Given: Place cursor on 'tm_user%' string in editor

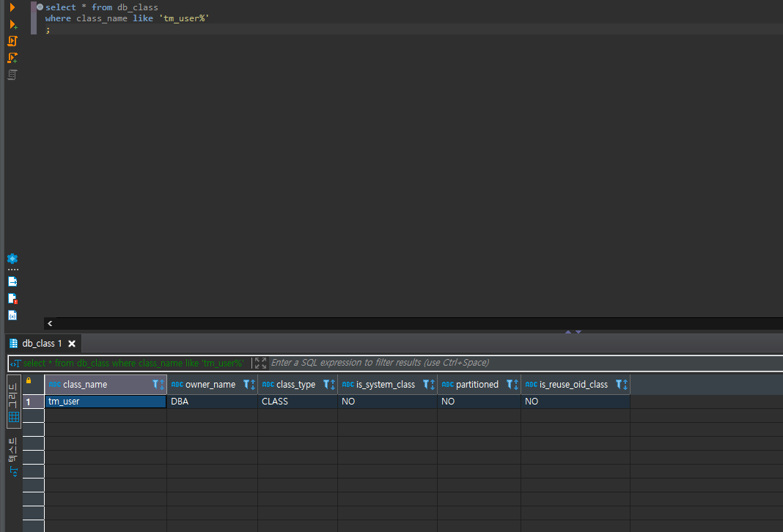Looking at the screenshot, I should [x=184, y=18].
